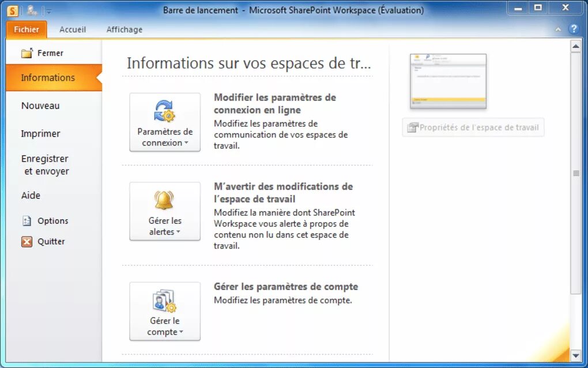The image size is (588, 368).
Task: Switch to the Accueil tab
Action: (73, 29)
